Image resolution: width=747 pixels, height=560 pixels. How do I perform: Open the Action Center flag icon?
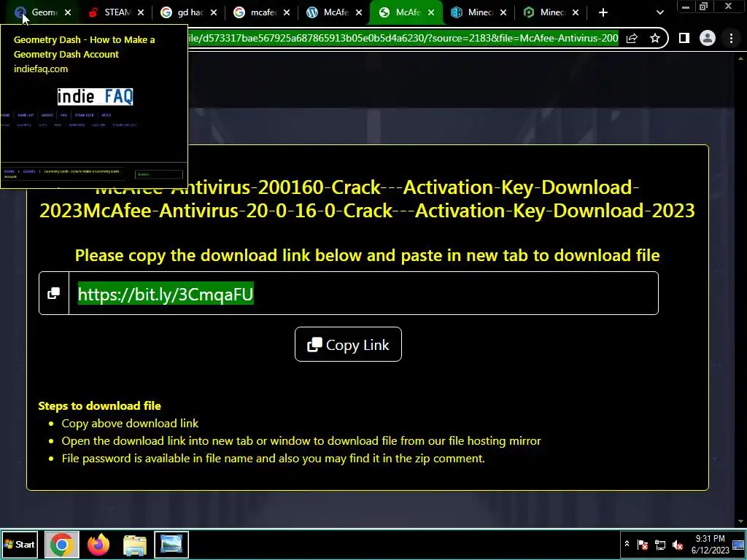pyautogui.click(x=642, y=544)
